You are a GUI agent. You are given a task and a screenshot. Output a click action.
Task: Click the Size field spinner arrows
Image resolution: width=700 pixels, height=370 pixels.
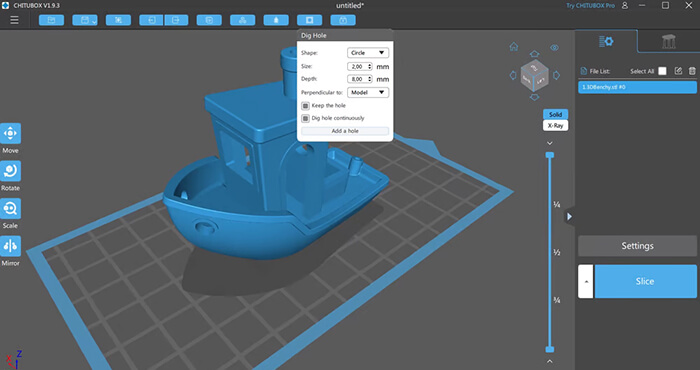pos(370,67)
